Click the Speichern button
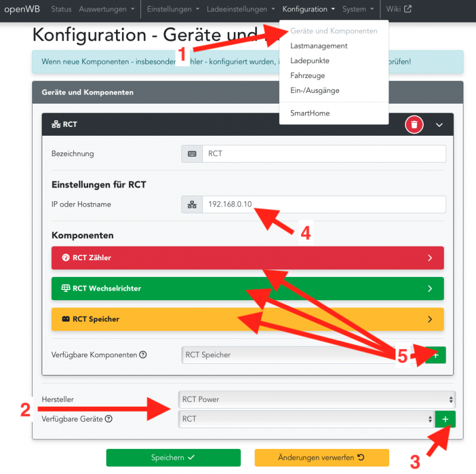This screenshot has height=474, width=476. [173, 457]
